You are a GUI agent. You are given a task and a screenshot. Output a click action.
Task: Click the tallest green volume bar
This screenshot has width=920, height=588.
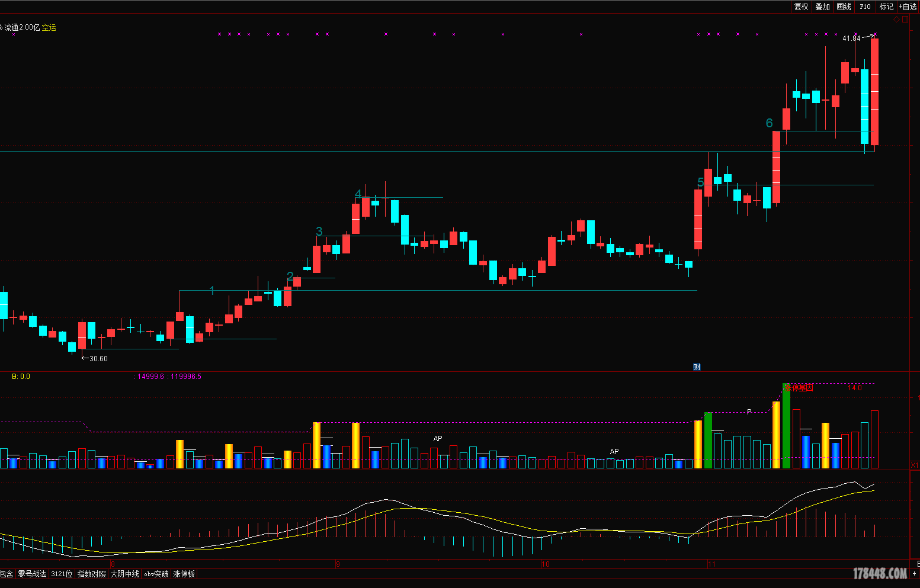click(786, 426)
